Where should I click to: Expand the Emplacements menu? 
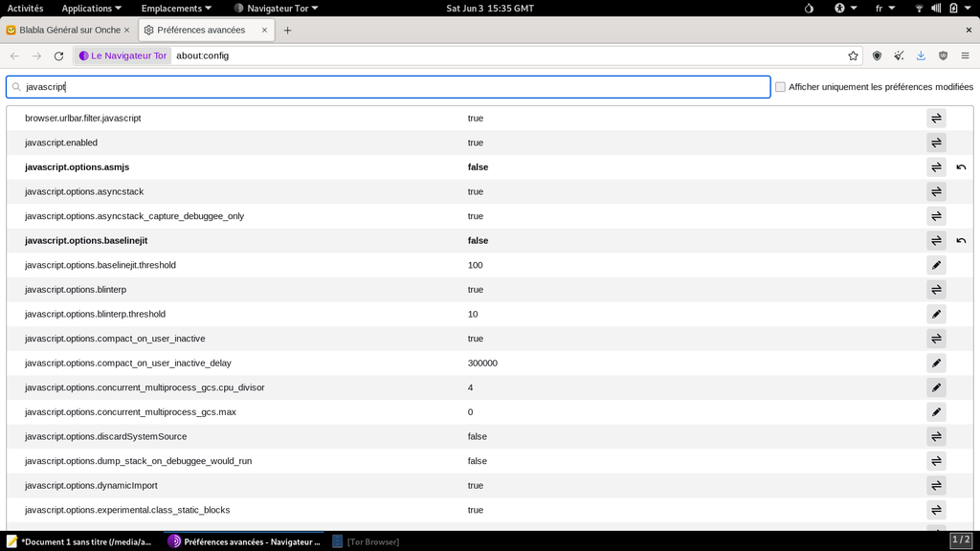(x=176, y=9)
